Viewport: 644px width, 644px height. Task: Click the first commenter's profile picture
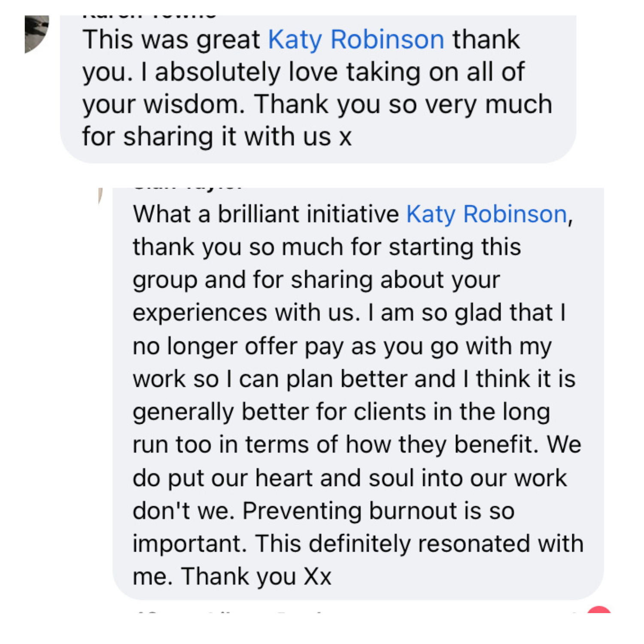click(36, 33)
